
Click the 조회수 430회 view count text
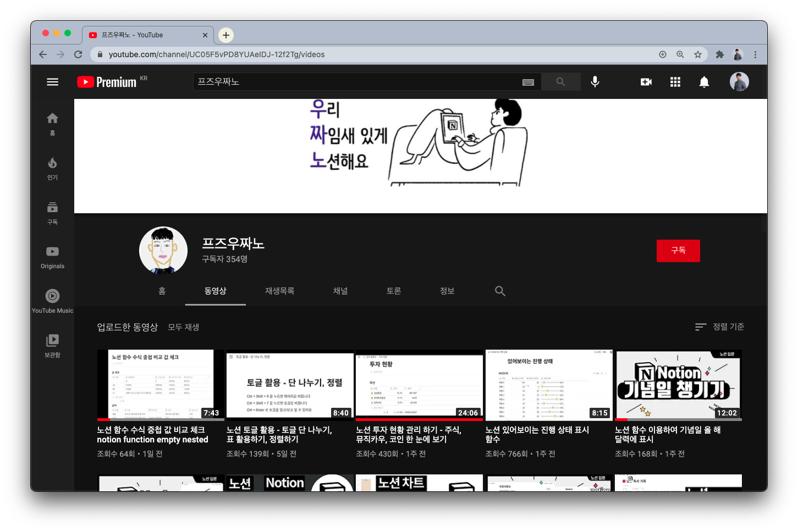point(377,454)
